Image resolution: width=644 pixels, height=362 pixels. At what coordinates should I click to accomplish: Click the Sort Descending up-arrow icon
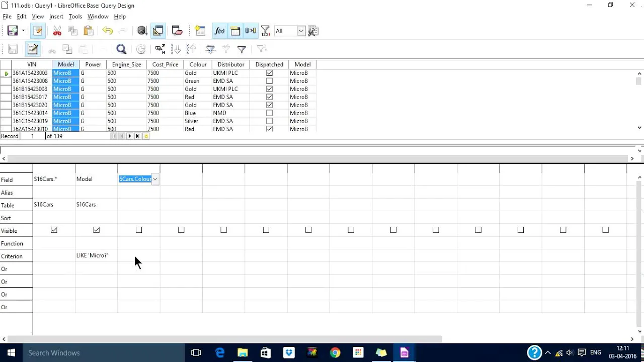coord(191,49)
